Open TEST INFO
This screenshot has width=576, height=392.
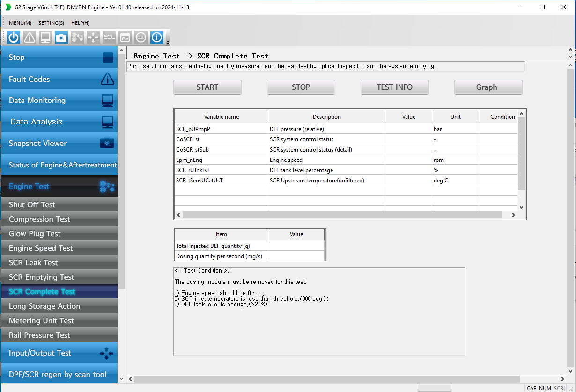click(395, 87)
